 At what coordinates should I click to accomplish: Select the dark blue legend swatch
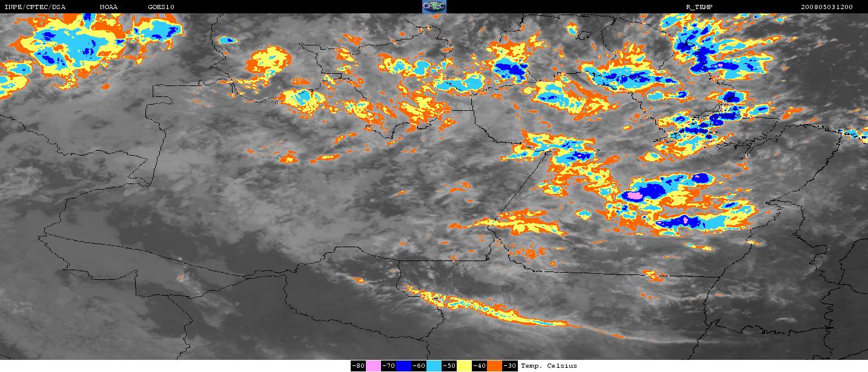click(403, 366)
